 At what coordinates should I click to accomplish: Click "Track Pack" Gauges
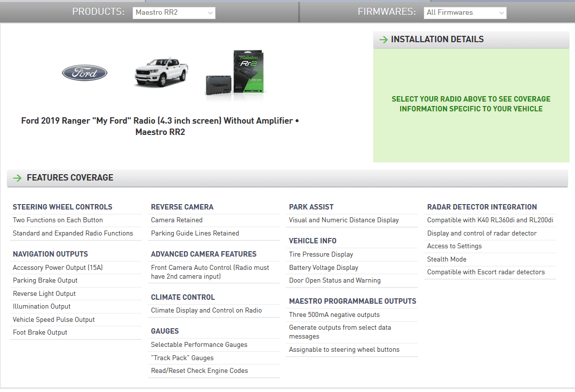point(182,358)
